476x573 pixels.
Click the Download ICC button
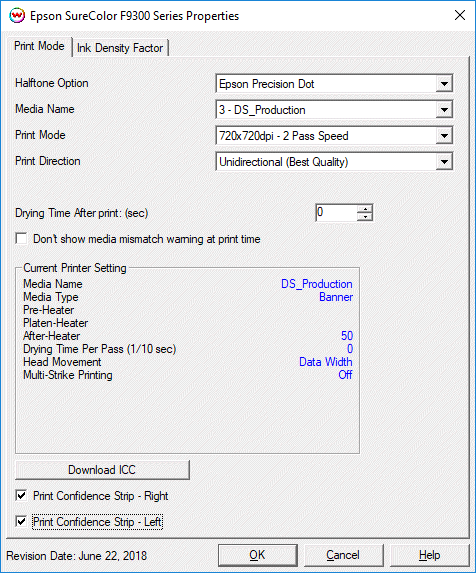click(102, 470)
